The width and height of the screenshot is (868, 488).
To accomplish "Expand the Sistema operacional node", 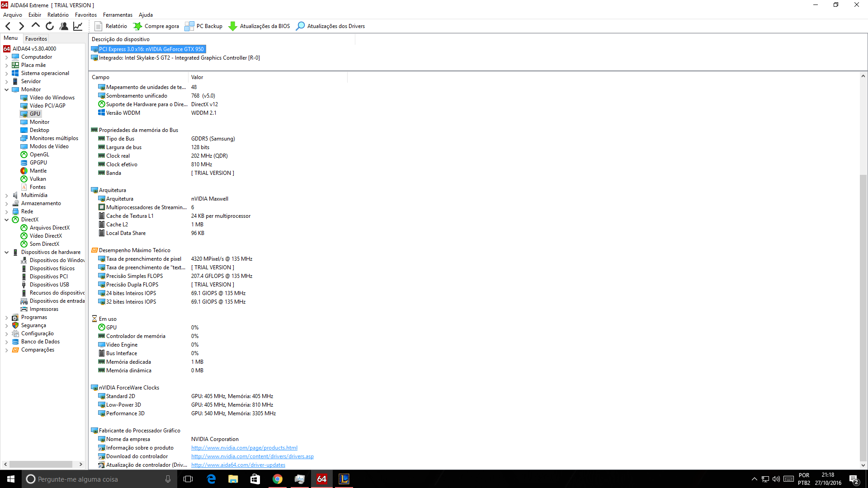I will 6,74.
